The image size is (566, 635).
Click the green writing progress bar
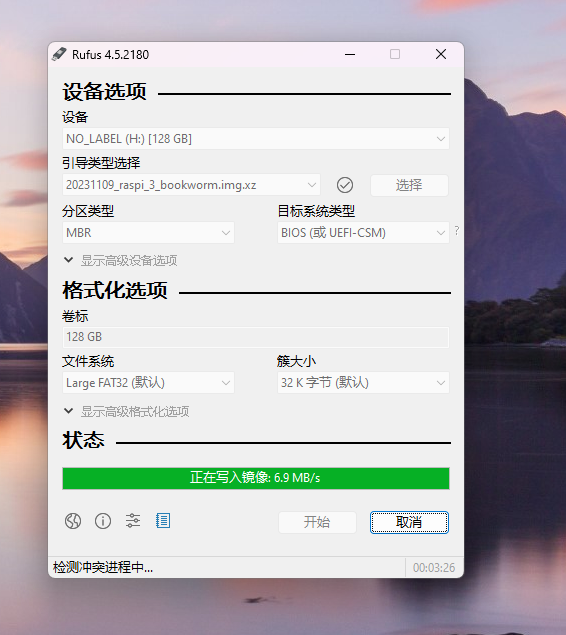click(x=256, y=478)
